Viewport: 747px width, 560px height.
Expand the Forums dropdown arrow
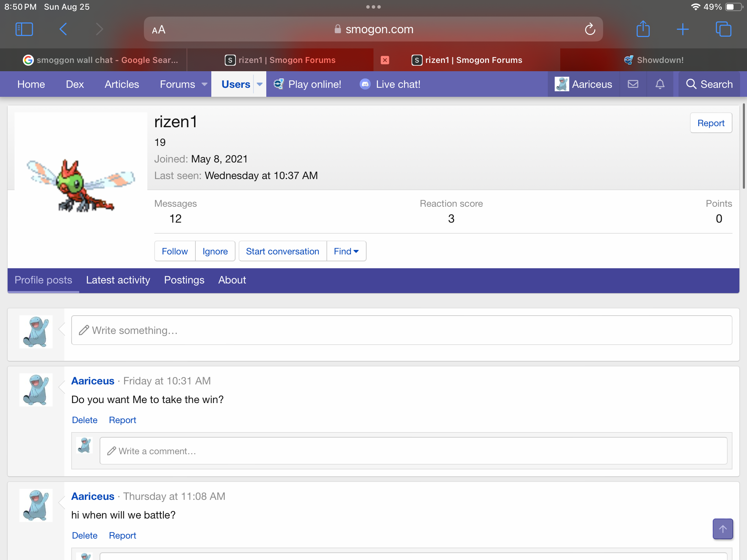coord(204,84)
